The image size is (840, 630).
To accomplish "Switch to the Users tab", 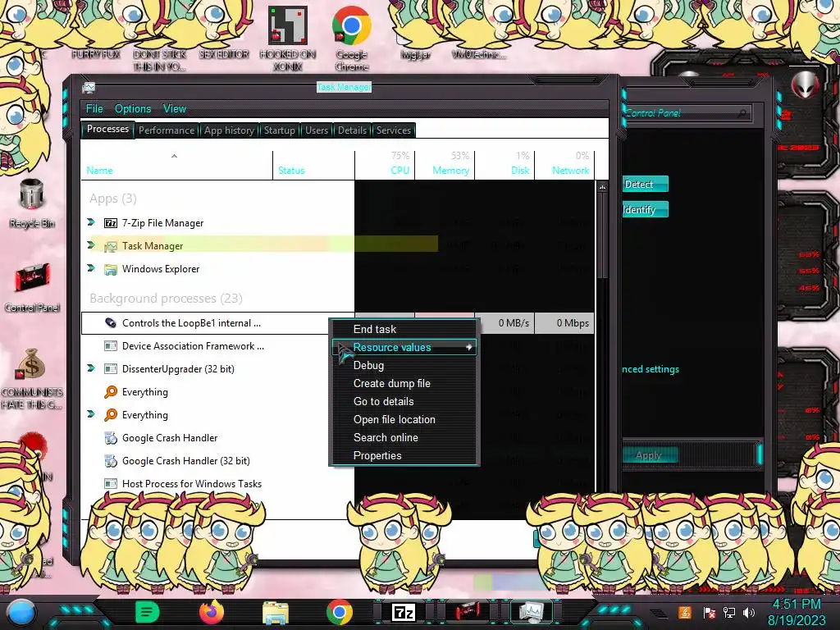I will coord(317,130).
